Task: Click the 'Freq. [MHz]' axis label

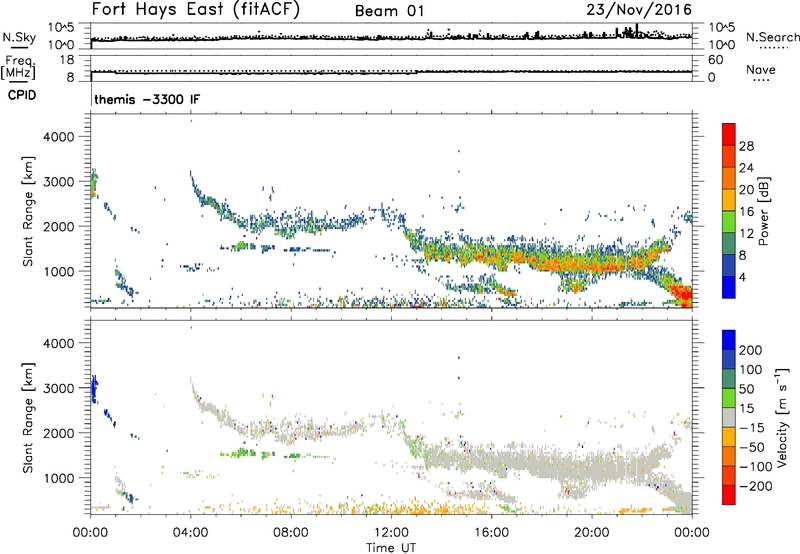Action: click(18, 68)
